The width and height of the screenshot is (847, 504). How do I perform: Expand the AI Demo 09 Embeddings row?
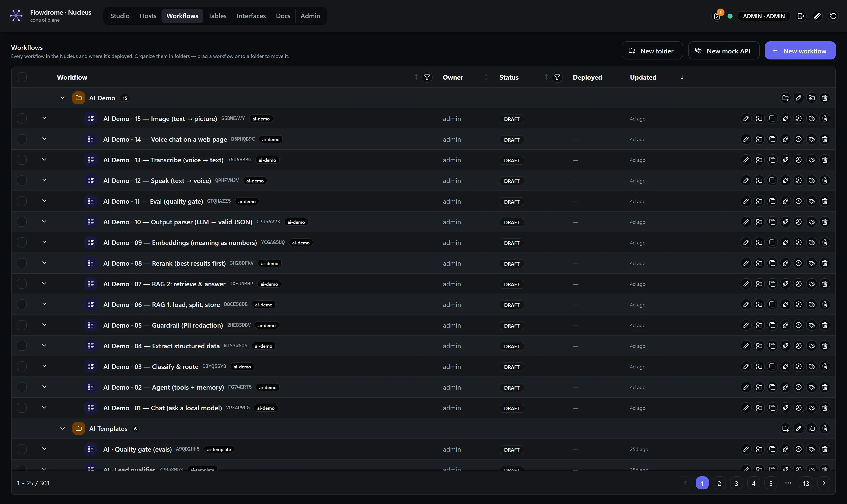pos(44,242)
